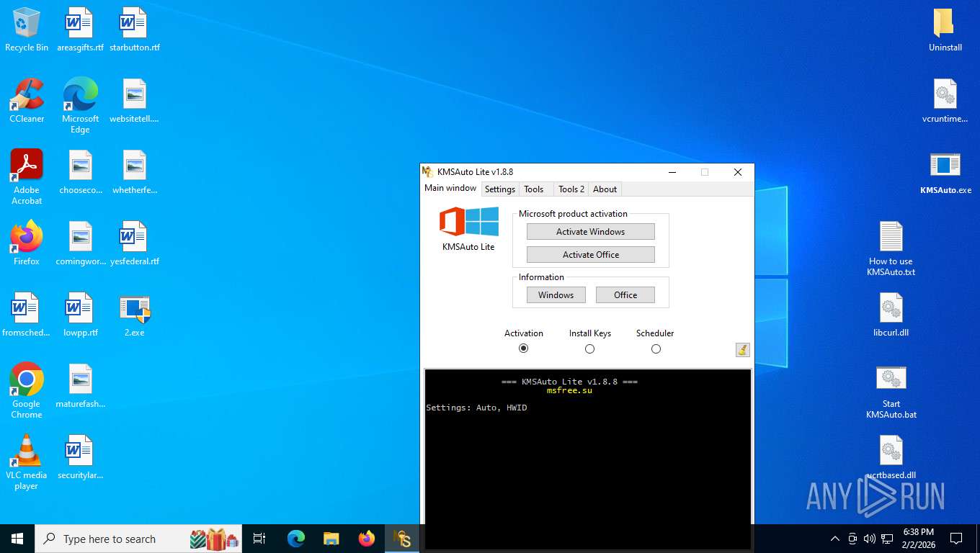Click the volume speaker tray icon

[x=869, y=539]
